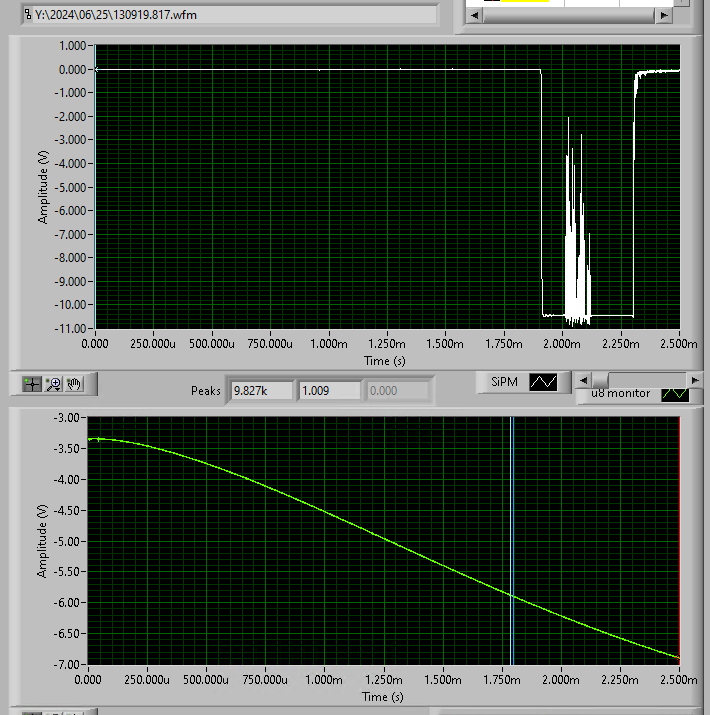This screenshot has width=710, height=715.
Task: Click lower graph y-axis value -7.00
Action: point(67,664)
